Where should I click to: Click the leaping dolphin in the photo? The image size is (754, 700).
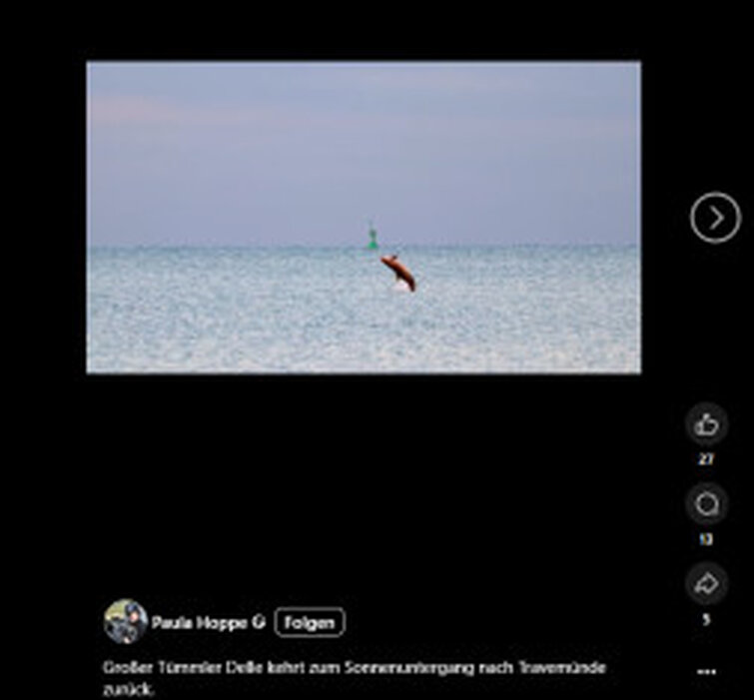pyautogui.click(x=397, y=272)
